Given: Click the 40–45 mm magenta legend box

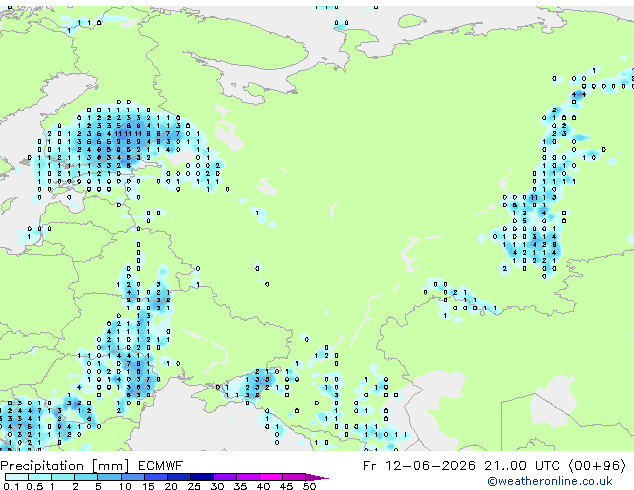Looking at the screenshot, I should coord(271,477).
